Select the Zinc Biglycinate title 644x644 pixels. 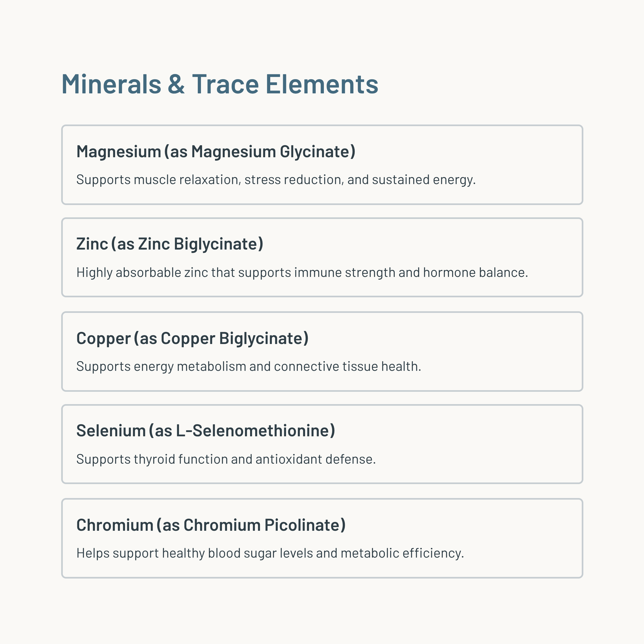click(x=170, y=244)
